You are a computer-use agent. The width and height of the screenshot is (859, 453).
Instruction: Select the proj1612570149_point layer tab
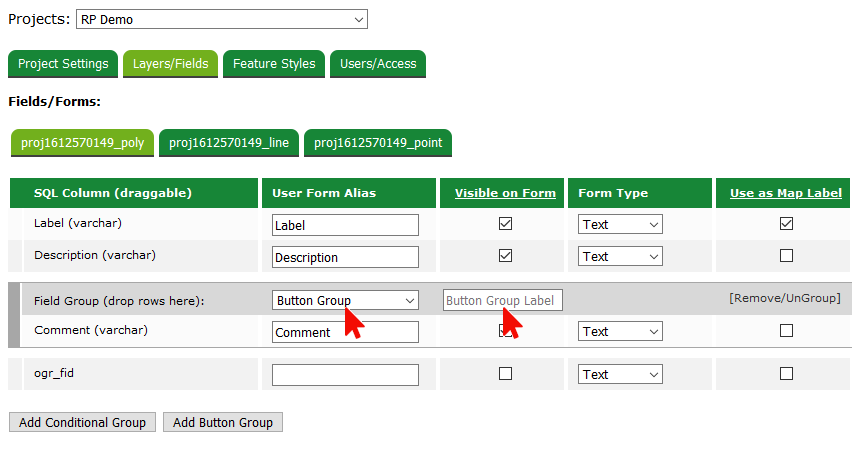click(378, 143)
